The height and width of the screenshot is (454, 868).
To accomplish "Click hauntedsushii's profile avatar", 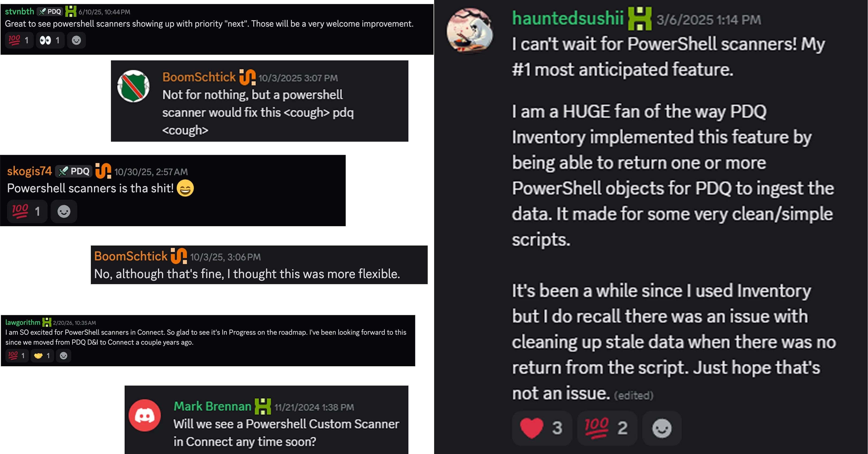I will click(x=470, y=30).
